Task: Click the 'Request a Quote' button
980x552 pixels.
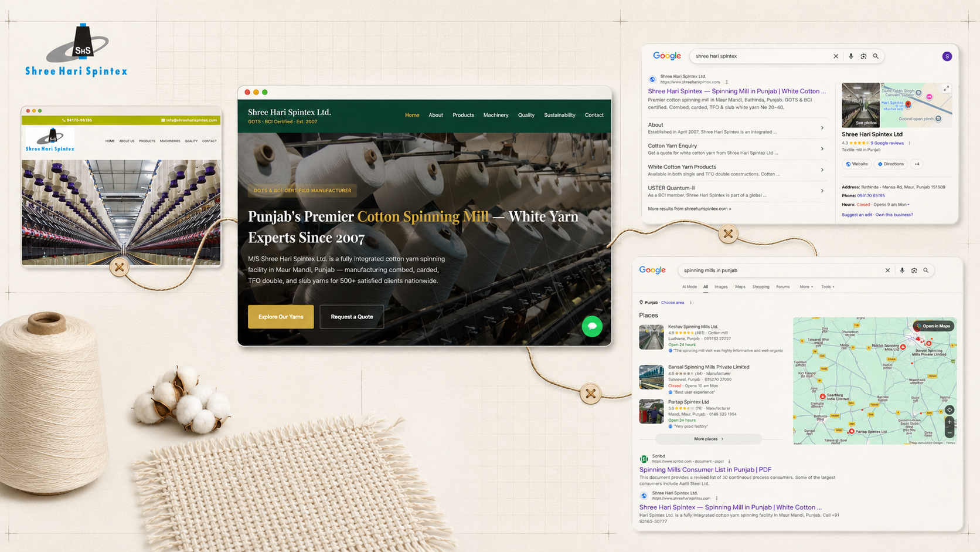Action: [x=352, y=317]
